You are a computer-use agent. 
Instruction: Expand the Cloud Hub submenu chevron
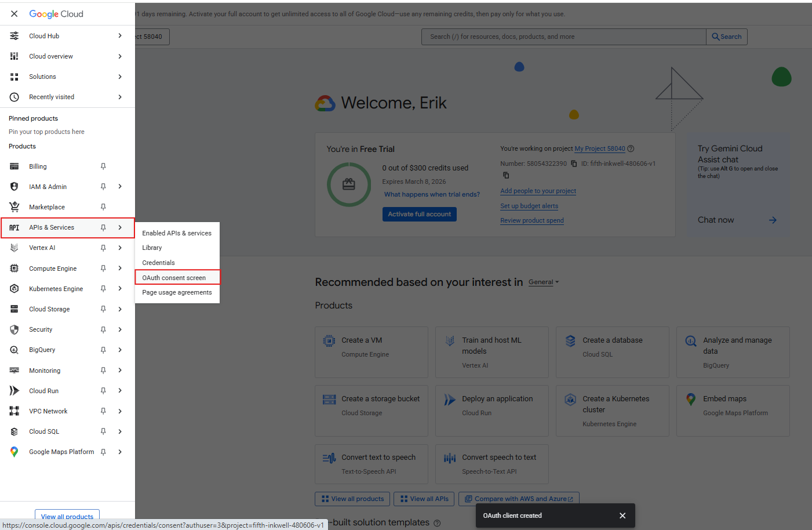pyautogui.click(x=120, y=36)
